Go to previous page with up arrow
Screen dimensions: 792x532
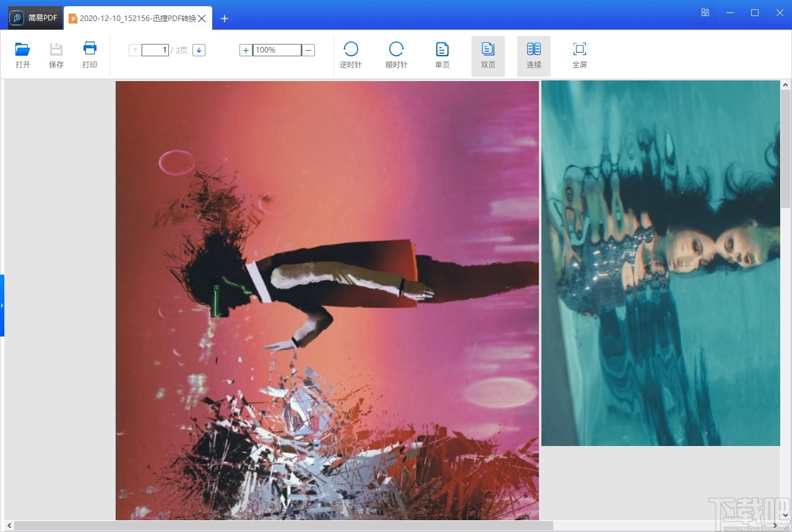coord(135,50)
